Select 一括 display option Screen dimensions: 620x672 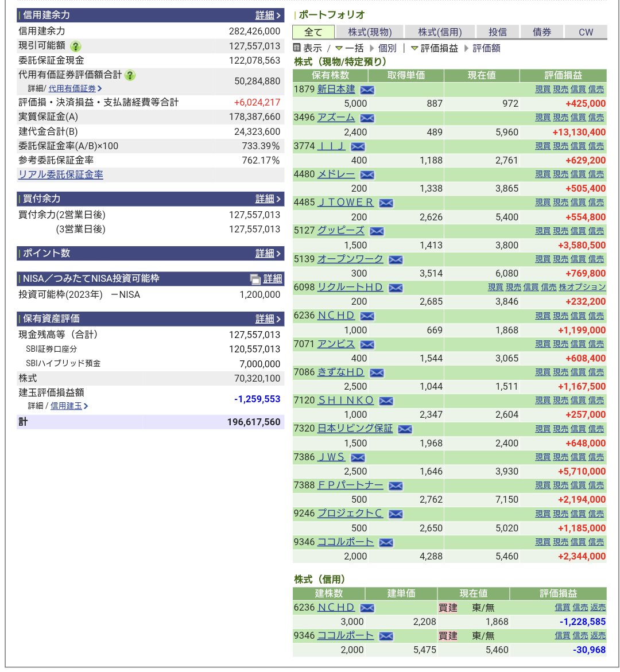pos(354,48)
